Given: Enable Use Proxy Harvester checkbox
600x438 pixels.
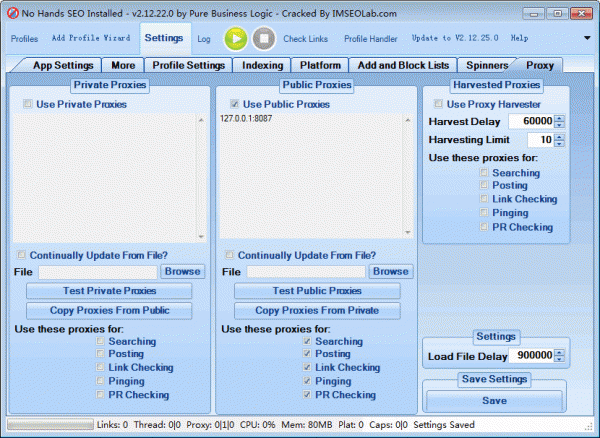Looking at the screenshot, I should click(438, 104).
